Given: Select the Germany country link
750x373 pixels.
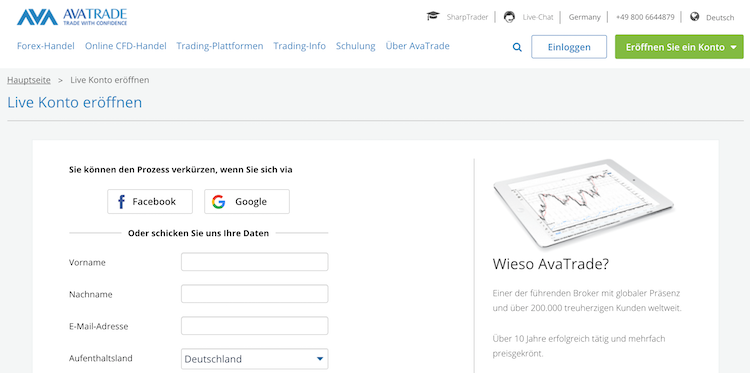Looking at the screenshot, I should point(584,17).
